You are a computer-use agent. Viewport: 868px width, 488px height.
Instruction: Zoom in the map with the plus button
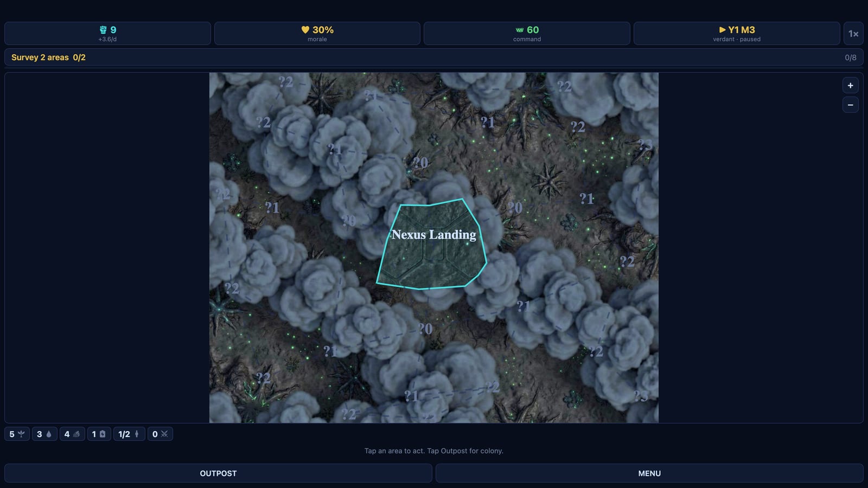[850, 86]
